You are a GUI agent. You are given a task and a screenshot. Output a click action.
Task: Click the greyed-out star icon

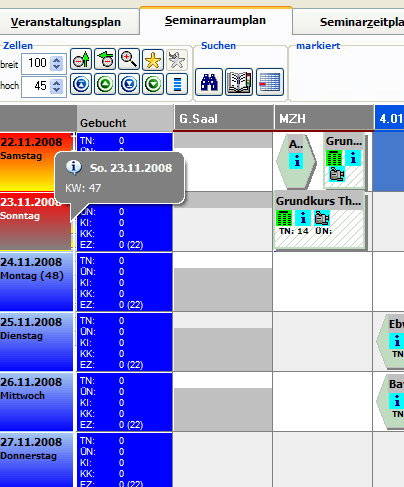tap(177, 60)
